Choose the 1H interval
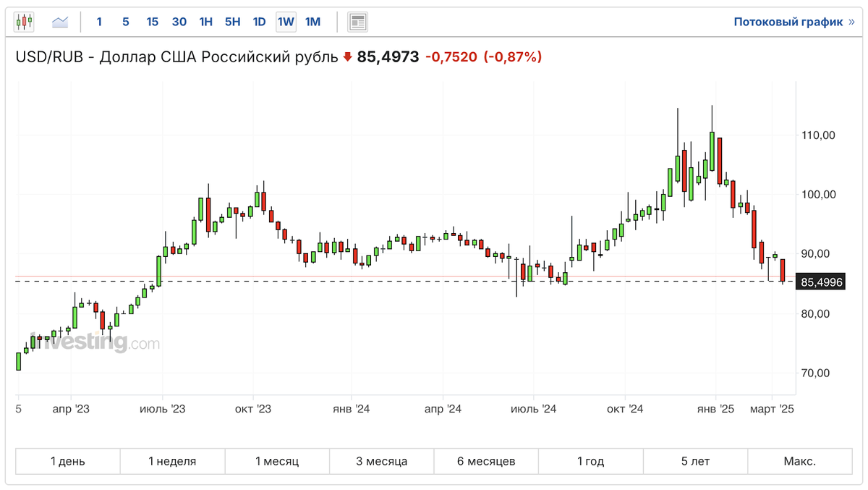Screen dimensions: 868x490 (206, 22)
